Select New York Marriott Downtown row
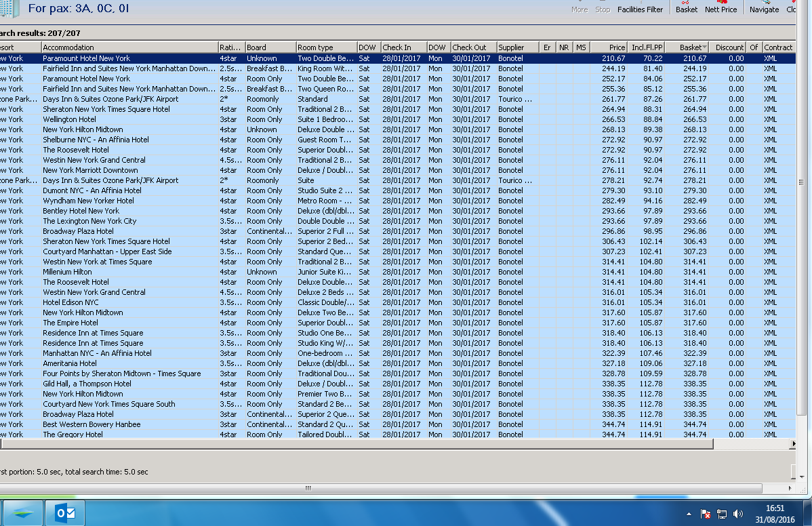Screen dimensions: 812x526 coord(398,170)
